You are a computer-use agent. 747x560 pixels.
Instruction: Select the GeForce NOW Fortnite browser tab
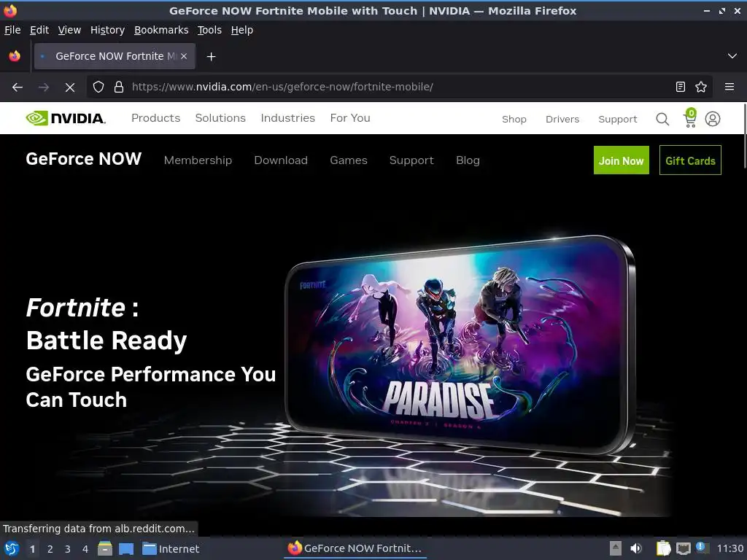(x=115, y=56)
